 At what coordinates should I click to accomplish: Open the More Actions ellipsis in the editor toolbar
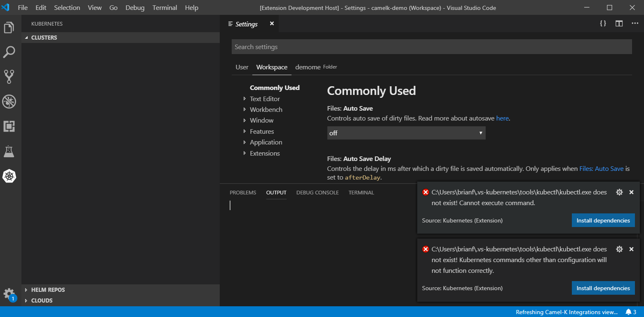click(x=635, y=24)
